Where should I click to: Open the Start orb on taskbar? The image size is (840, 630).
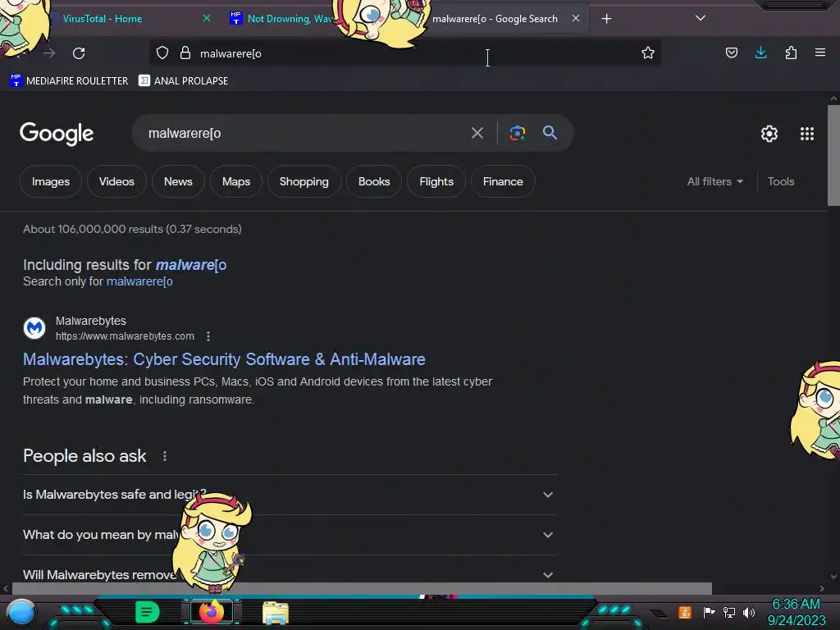coord(21,612)
